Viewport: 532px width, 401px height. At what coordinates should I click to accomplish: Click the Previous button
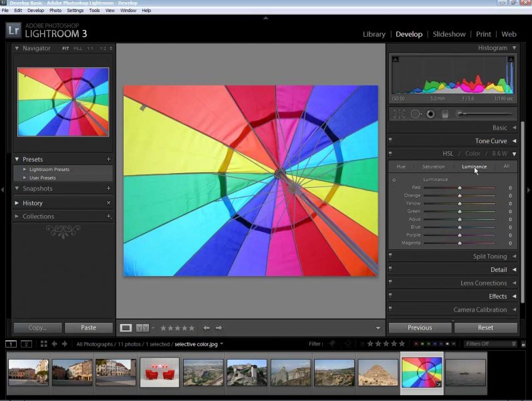[x=420, y=328]
